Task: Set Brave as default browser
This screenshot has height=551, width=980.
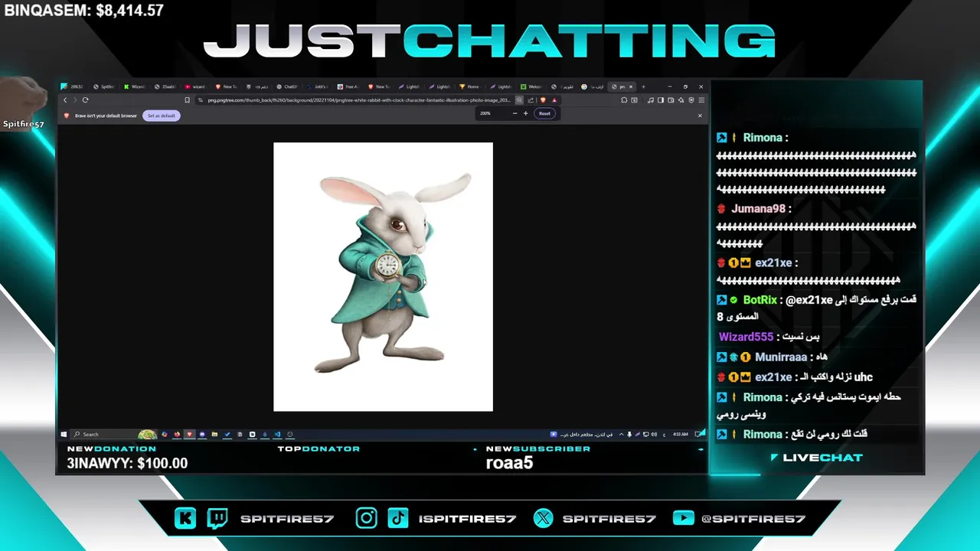Action: point(162,116)
